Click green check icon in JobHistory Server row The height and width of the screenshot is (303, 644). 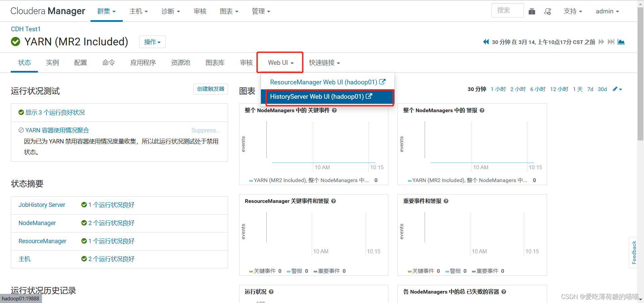pyautogui.click(x=84, y=205)
